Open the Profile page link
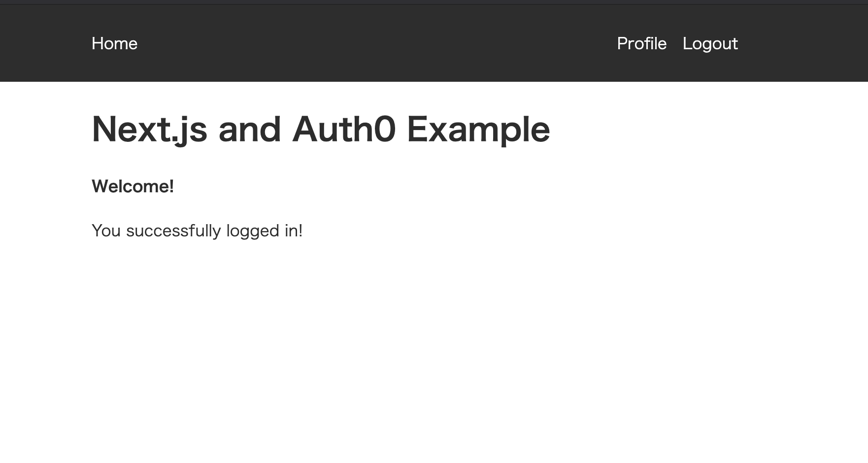Screen dimensions: 868x463 (x=641, y=43)
